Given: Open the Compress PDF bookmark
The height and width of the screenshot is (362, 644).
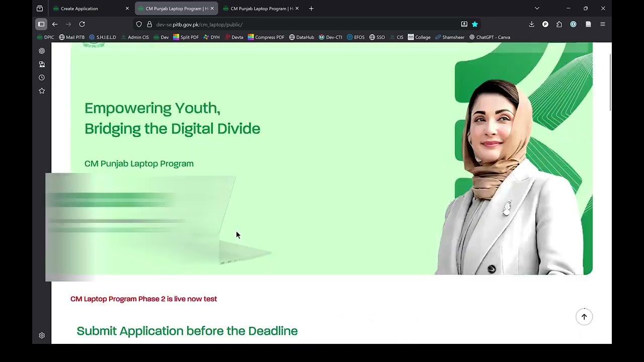Looking at the screenshot, I should point(266,37).
